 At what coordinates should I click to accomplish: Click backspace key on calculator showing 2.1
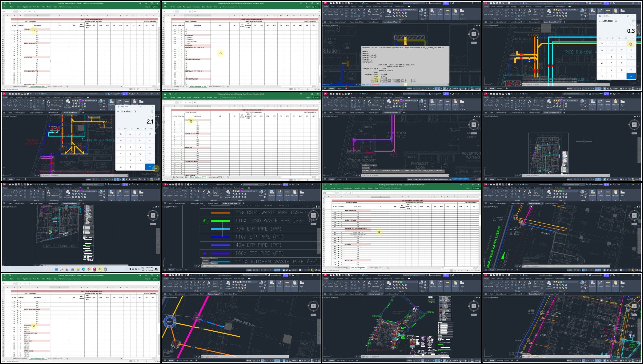click(150, 134)
